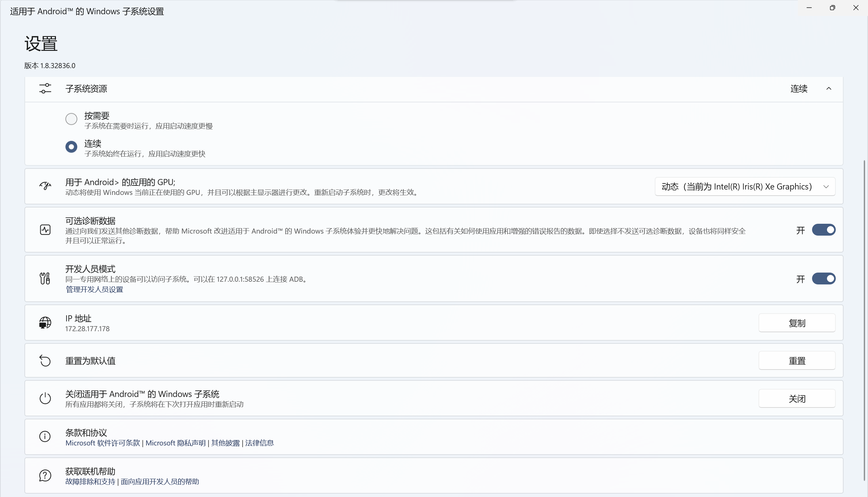Click the 可选诊断数据 heart-monitor icon

point(45,230)
